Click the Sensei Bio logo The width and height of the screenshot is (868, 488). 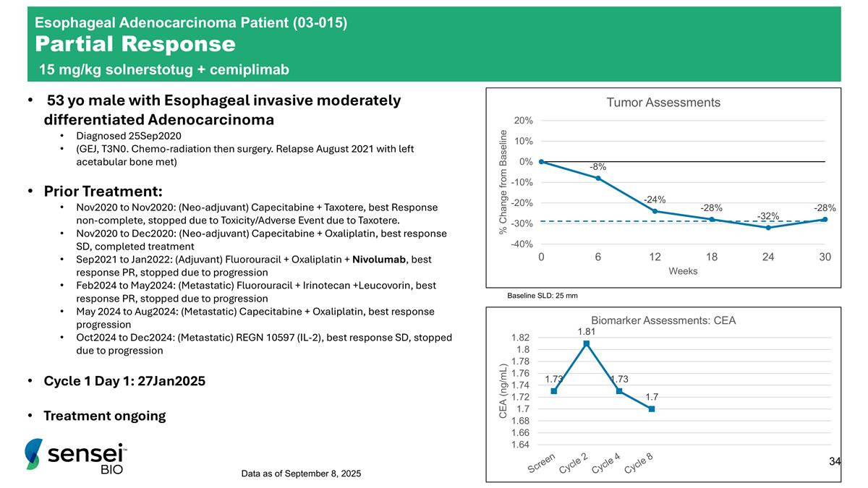pyautogui.click(x=76, y=457)
